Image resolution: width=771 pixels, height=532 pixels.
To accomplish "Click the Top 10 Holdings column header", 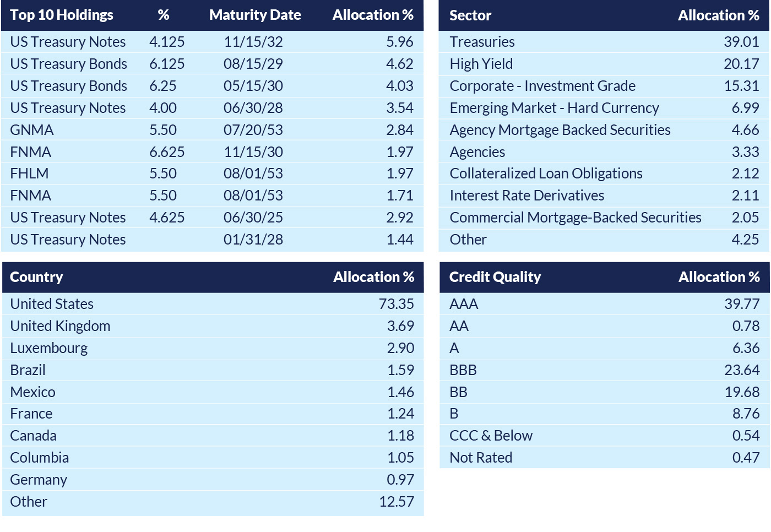I will [62, 15].
